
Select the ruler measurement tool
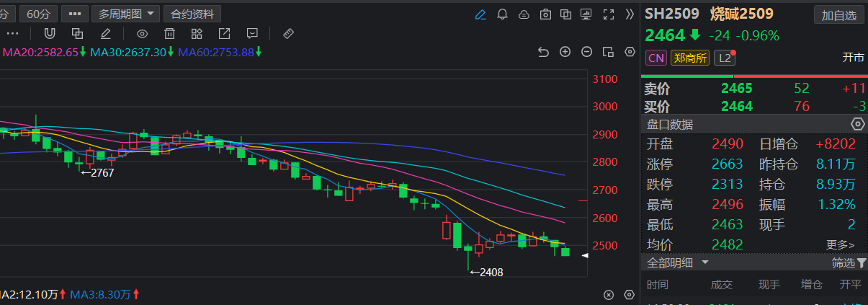click(x=287, y=33)
